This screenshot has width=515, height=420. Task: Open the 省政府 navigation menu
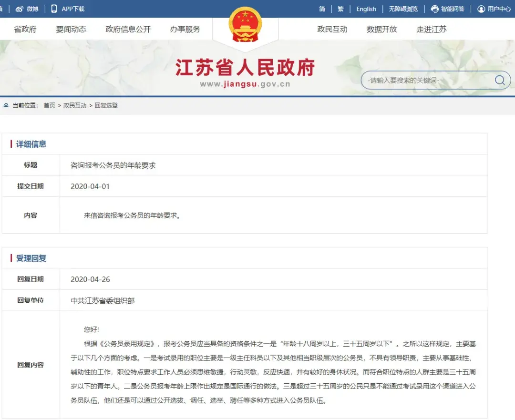[25, 29]
